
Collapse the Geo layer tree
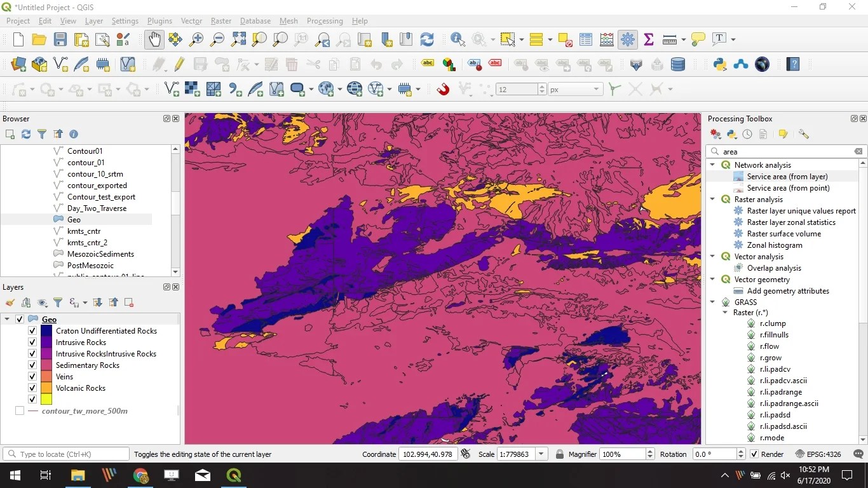point(8,320)
